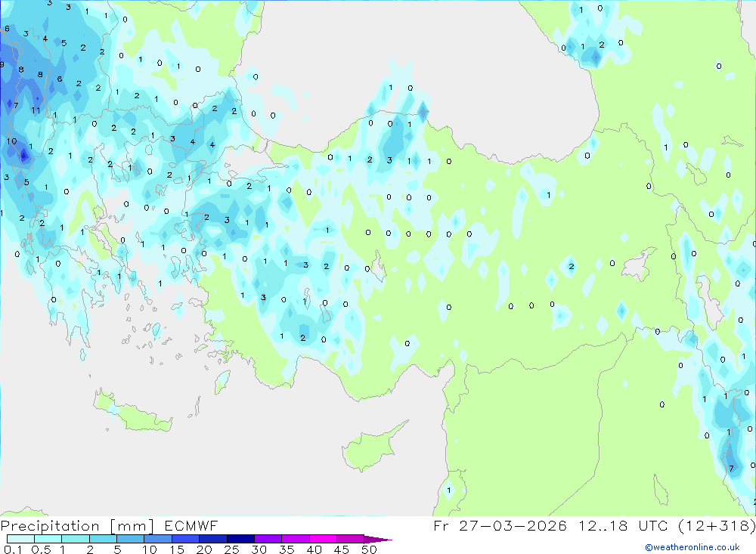Click the 'ECMWF' model label
Screen dimensions: 756x554
191,525
